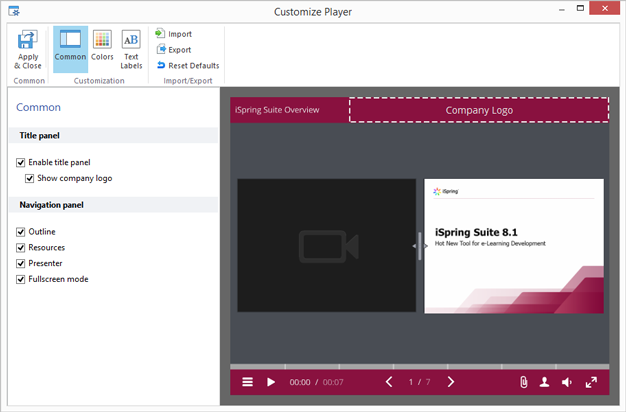Go to next slide in preview

450,382
